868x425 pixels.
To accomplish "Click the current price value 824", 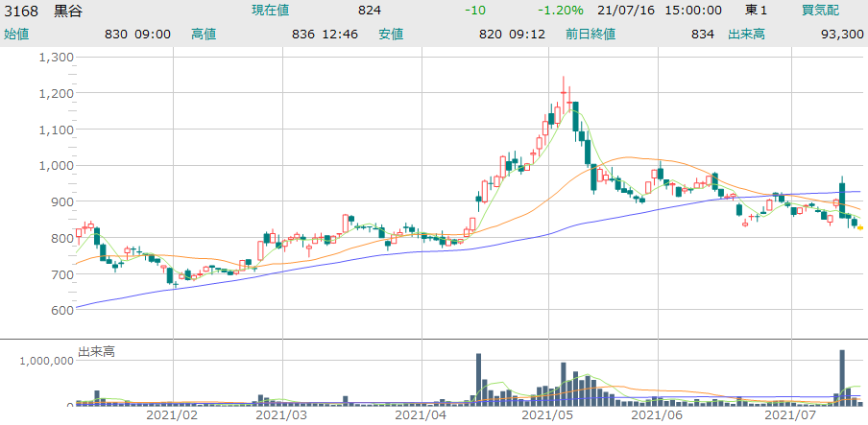I will [x=369, y=11].
